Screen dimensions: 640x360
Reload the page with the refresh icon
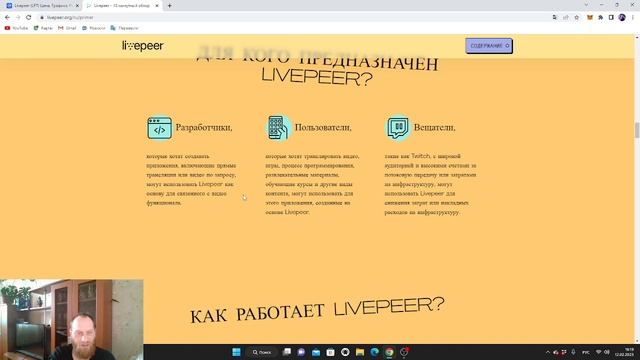[29, 18]
